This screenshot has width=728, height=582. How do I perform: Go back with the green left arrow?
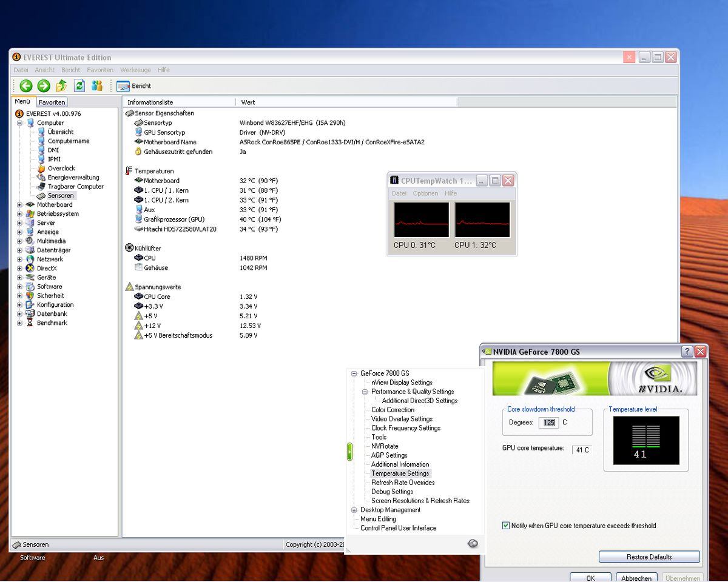[25, 86]
